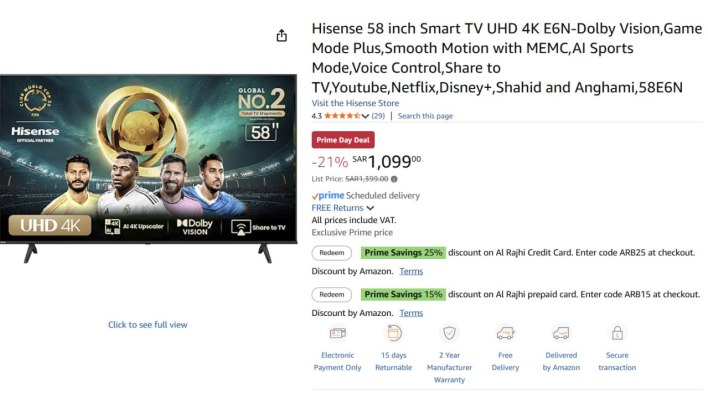The height and width of the screenshot is (399, 708).
Task: Click the 15 days Returnable icon
Action: point(393,333)
